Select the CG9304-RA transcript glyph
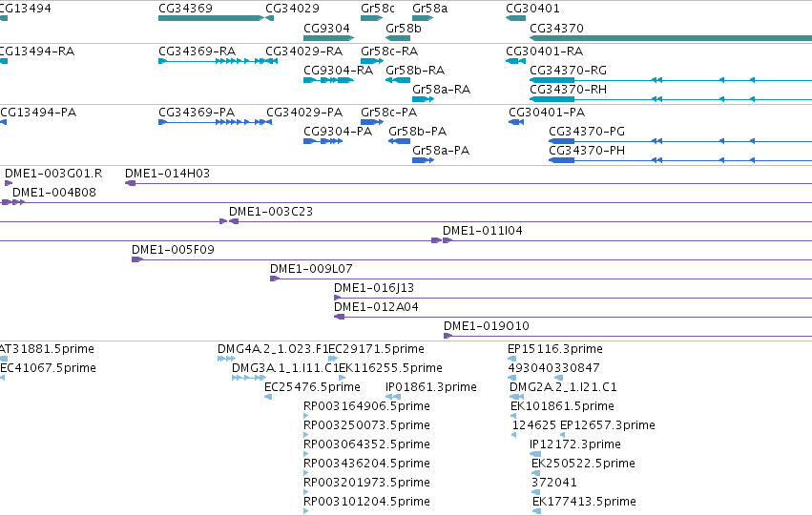Screen dimensions: 812x516 (329, 80)
